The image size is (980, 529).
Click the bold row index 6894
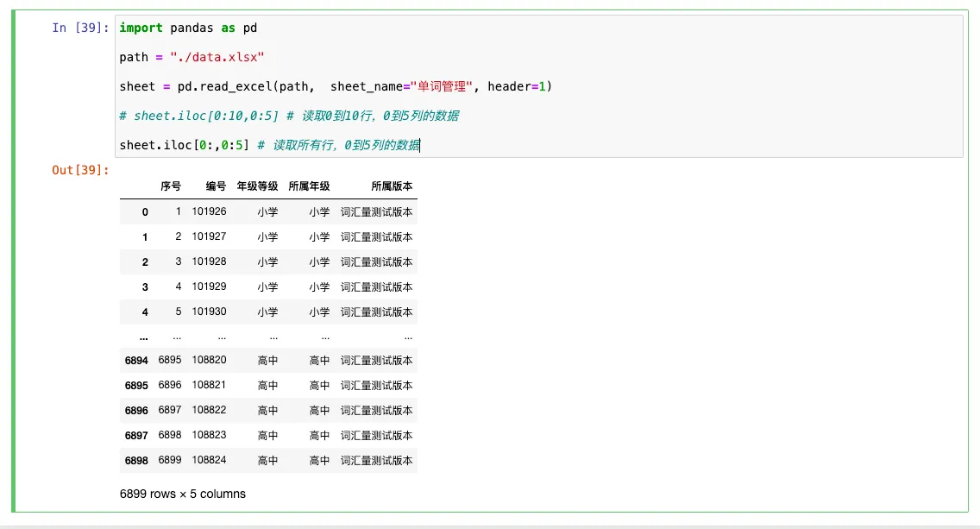136,361
